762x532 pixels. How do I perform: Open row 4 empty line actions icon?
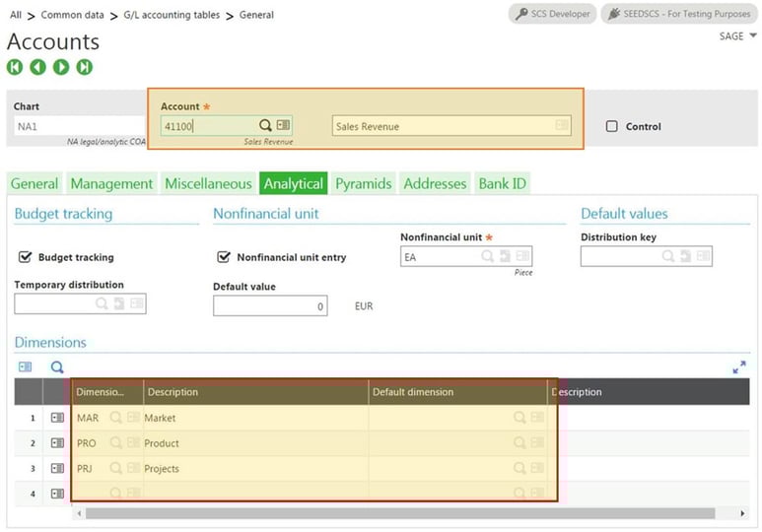tap(57, 494)
